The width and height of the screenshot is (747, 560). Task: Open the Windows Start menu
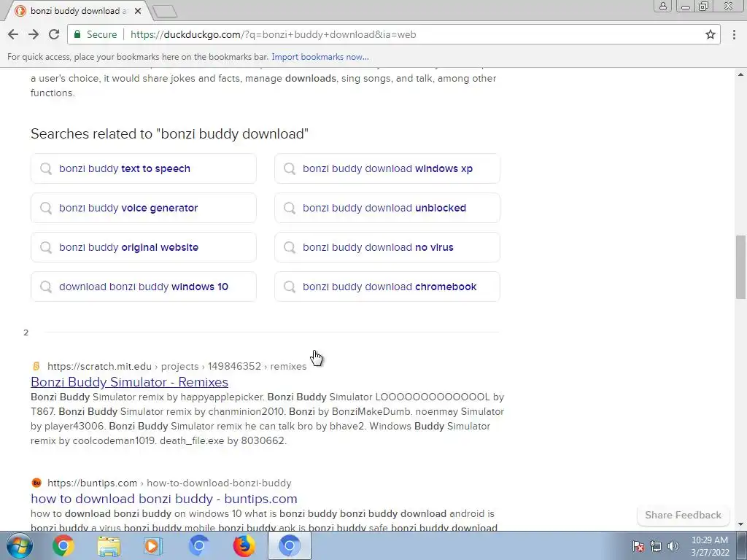click(x=20, y=545)
